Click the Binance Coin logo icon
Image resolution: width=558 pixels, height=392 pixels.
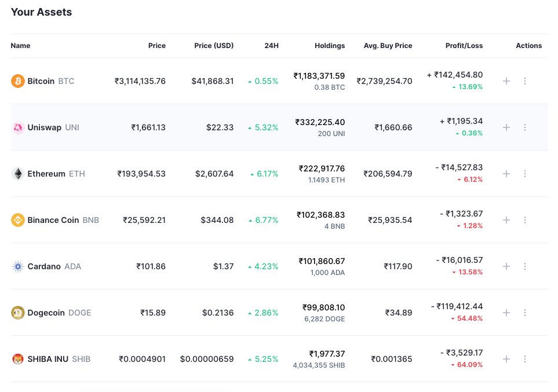18,220
